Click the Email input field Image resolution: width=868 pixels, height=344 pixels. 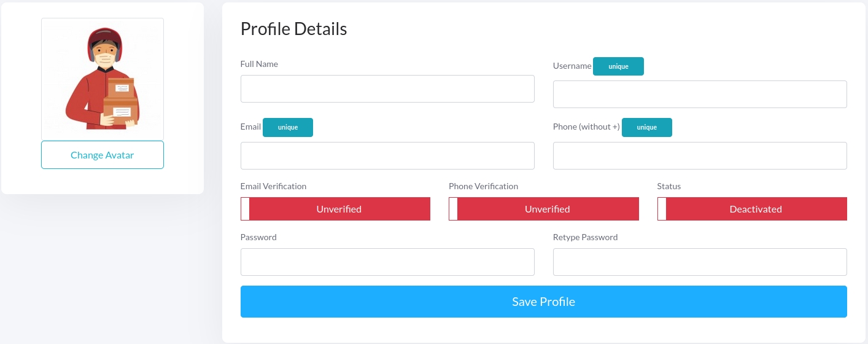387,156
